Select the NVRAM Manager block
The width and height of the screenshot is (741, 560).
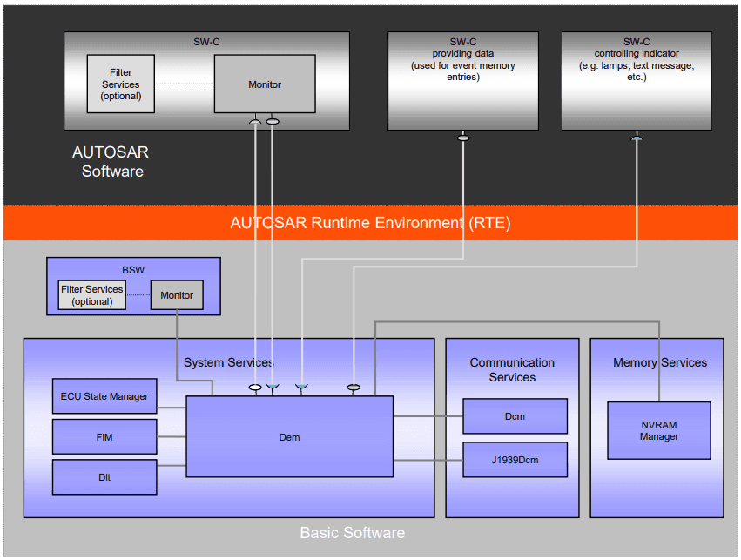point(659,430)
